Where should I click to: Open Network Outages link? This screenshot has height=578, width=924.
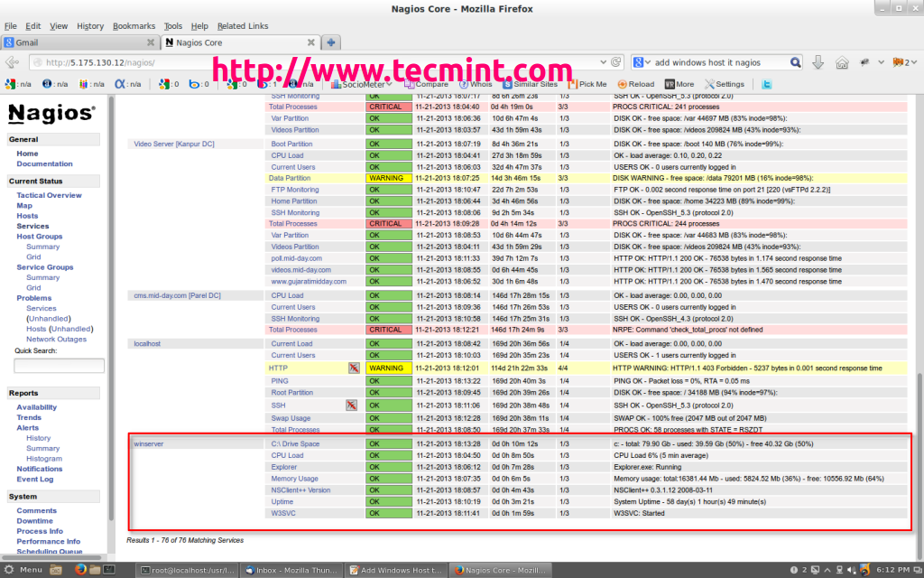[x=56, y=340]
